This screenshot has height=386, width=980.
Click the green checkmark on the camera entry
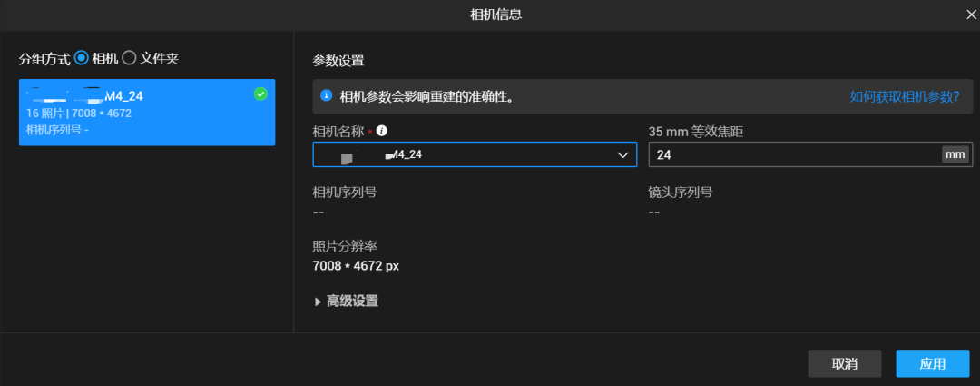[260, 94]
